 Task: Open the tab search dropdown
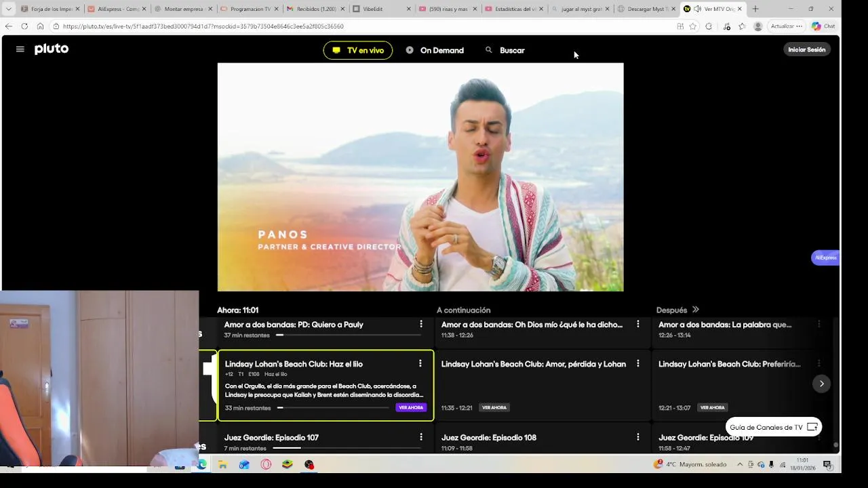[8, 9]
